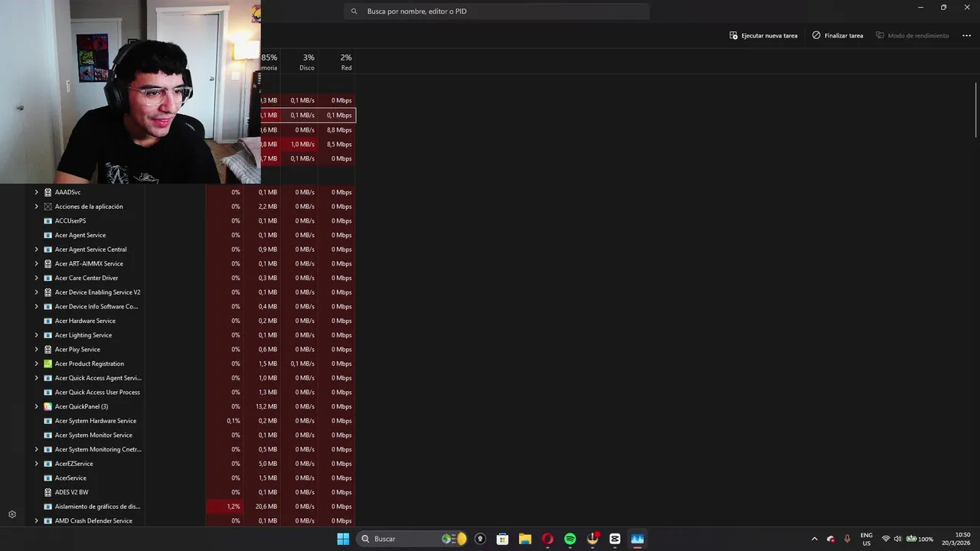The width and height of the screenshot is (980, 551).
Task: Click the microphone tray icon
Action: click(x=847, y=539)
